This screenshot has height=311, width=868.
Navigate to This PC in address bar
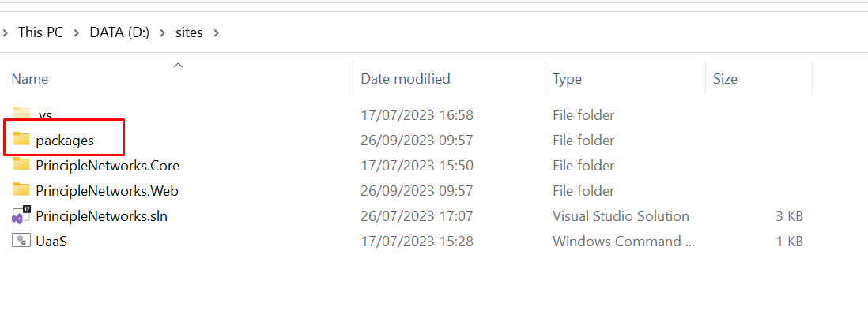click(x=40, y=32)
